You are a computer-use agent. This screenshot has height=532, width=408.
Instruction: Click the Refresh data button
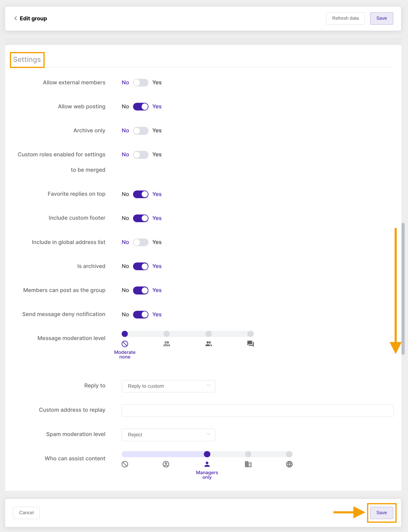345,18
